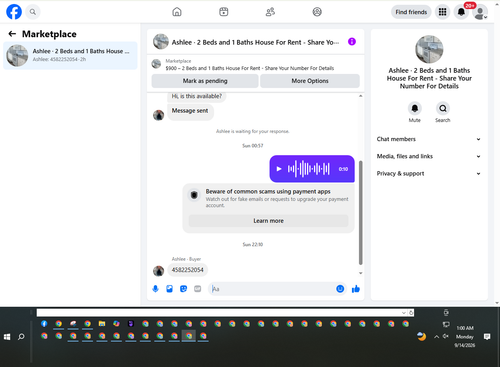Click Find friends button
Viewport: 500px width, 367px height.
click(x=411, y=12)
